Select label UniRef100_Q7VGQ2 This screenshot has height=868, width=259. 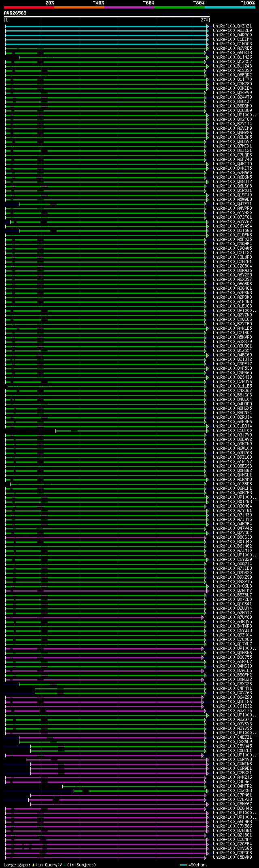click(x=232, y=533)
